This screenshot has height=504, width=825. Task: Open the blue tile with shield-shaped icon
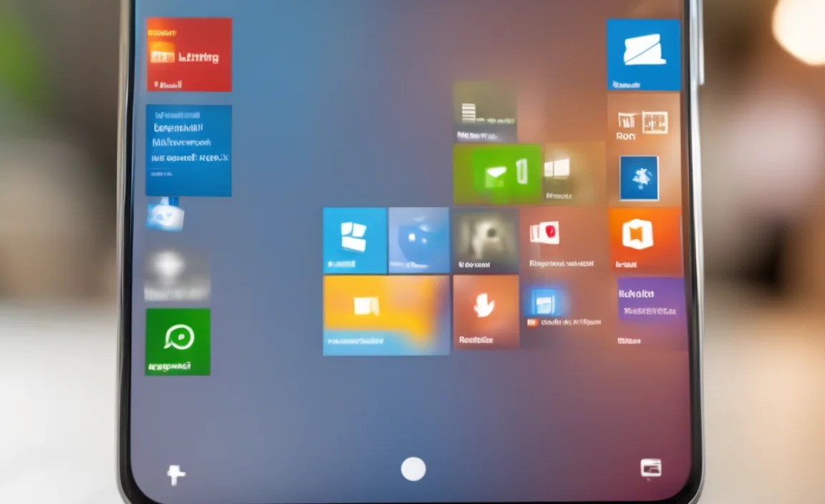point(419,241)
